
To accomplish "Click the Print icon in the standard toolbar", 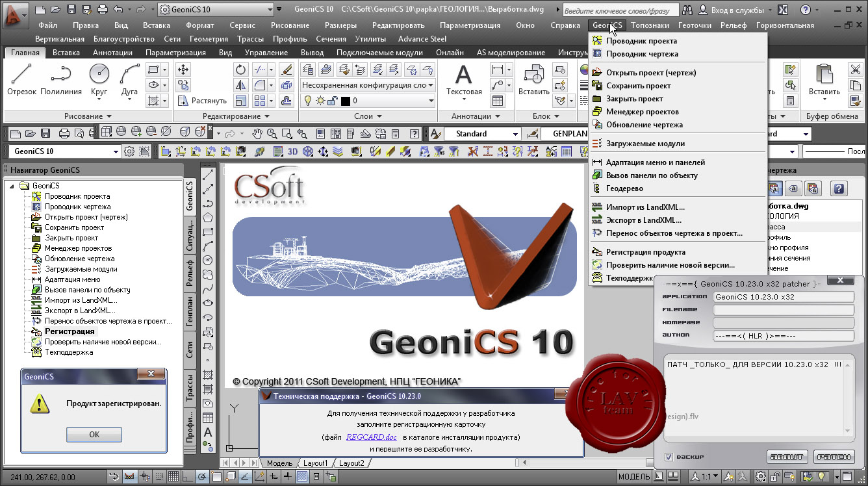I will [x=64, y=133].
